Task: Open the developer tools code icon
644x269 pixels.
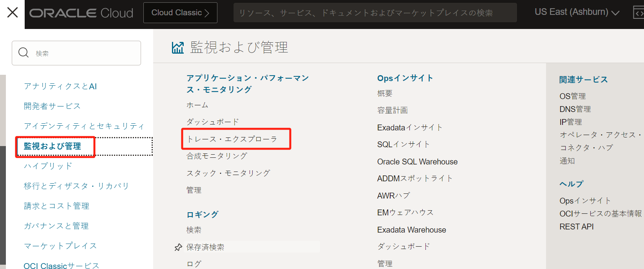Action: click(x=639, y=13)
